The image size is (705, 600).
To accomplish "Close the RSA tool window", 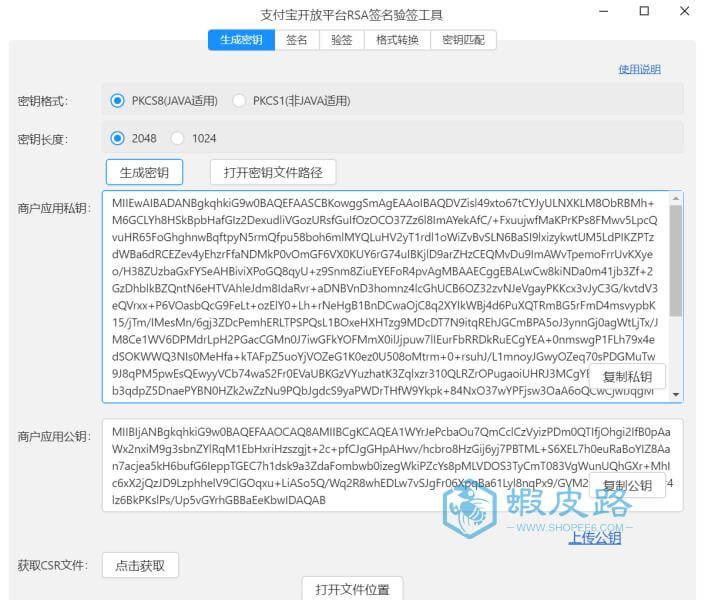I will [684, 11].
